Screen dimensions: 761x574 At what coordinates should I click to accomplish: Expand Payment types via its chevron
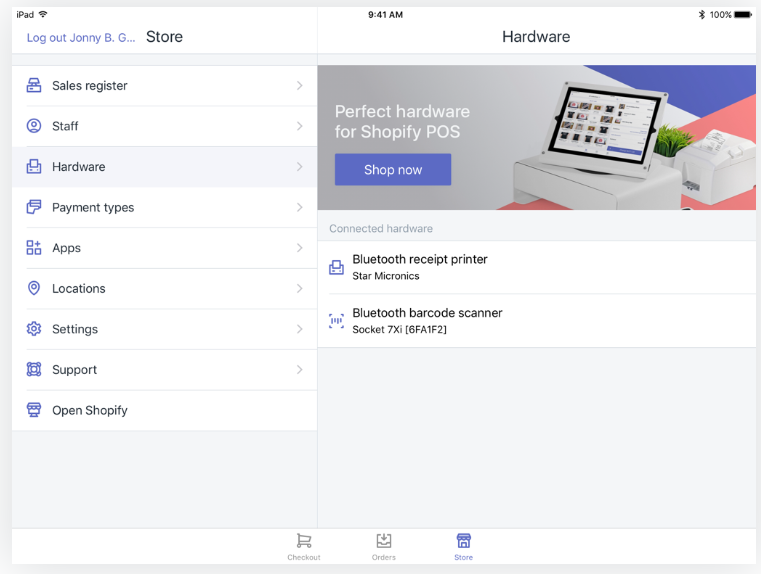point(299,207)
